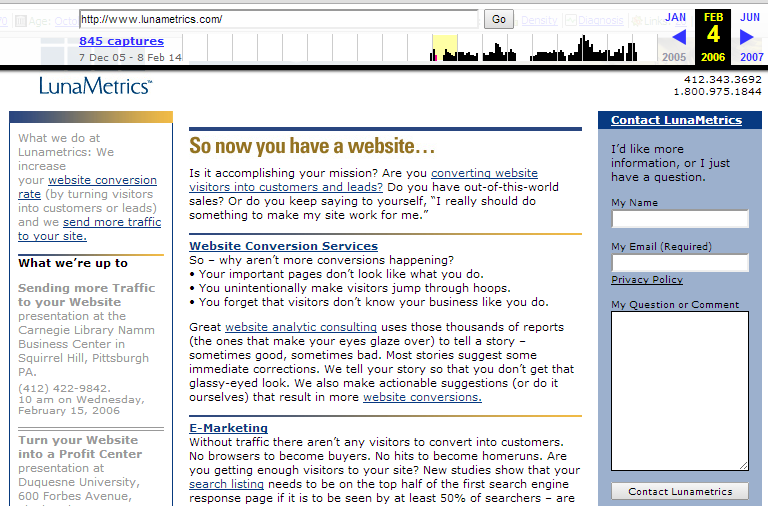Viewport: 768px width, 506px height.
Task: Click the Go button
Action: [499, 19]
